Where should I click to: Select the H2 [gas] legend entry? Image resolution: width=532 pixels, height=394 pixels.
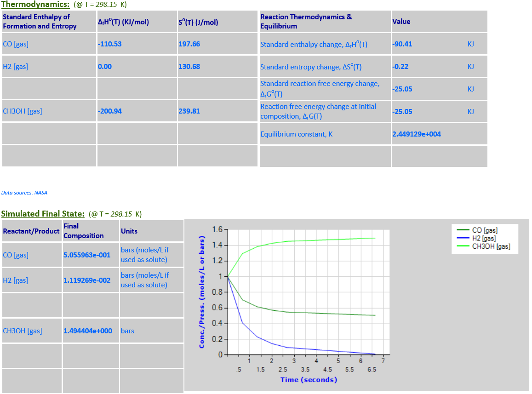point(484,238)
